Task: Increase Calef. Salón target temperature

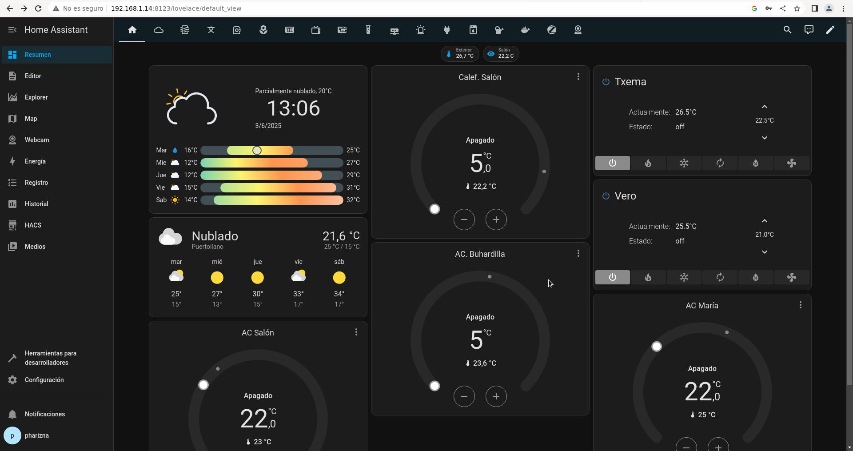Action: (x=496, y=219)
